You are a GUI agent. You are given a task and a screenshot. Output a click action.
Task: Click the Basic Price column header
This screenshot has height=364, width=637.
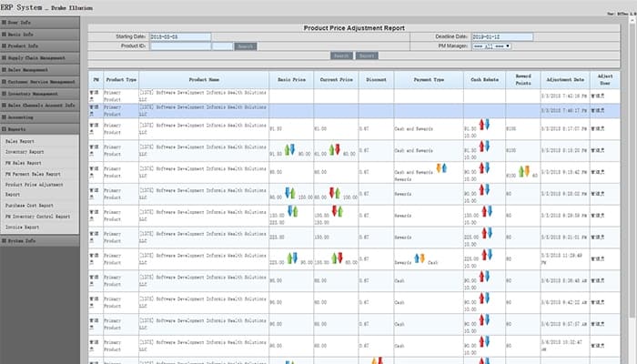(x=291, y=80)
